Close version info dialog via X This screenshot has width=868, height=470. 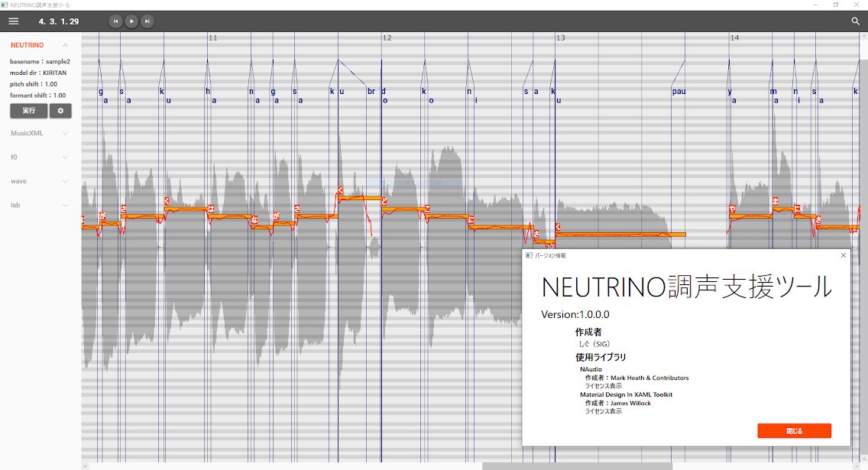pyautogui.click(x=843, y=255)
